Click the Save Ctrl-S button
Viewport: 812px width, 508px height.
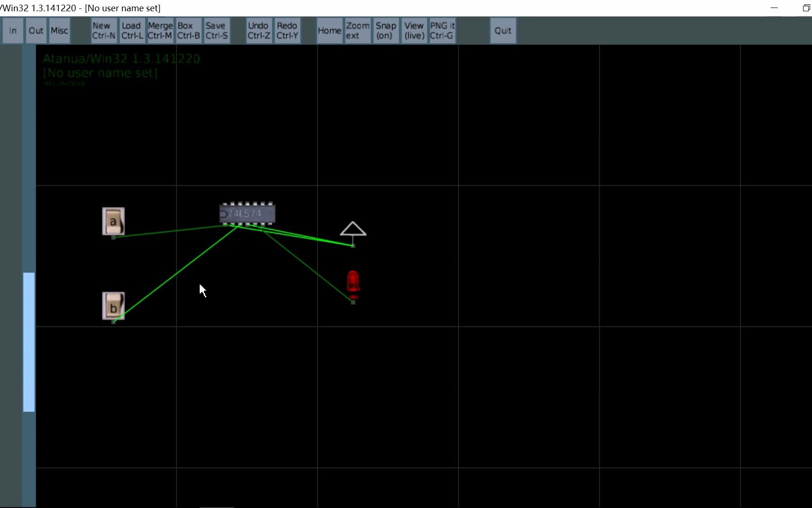(x=217, y=31)
